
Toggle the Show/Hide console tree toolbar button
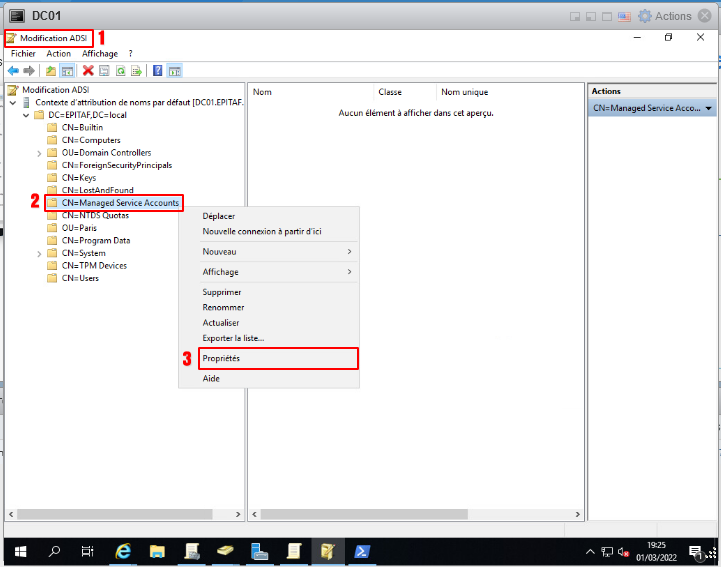pos(67,71)
